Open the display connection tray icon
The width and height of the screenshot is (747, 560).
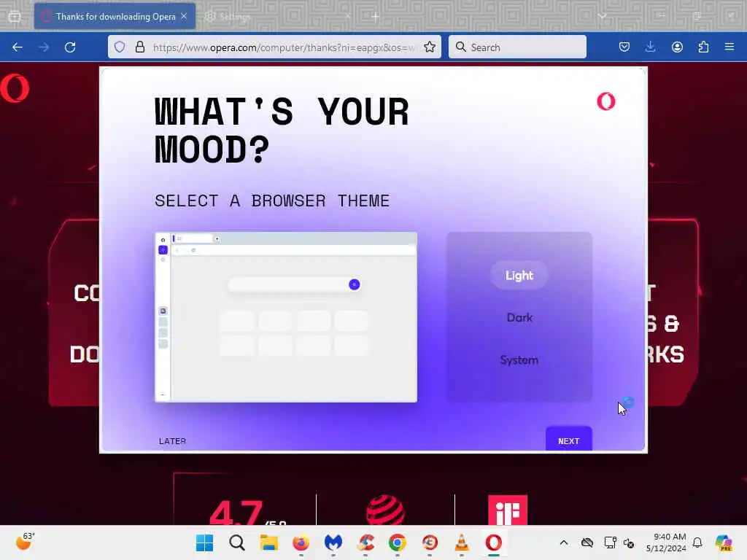click(611, 542)
